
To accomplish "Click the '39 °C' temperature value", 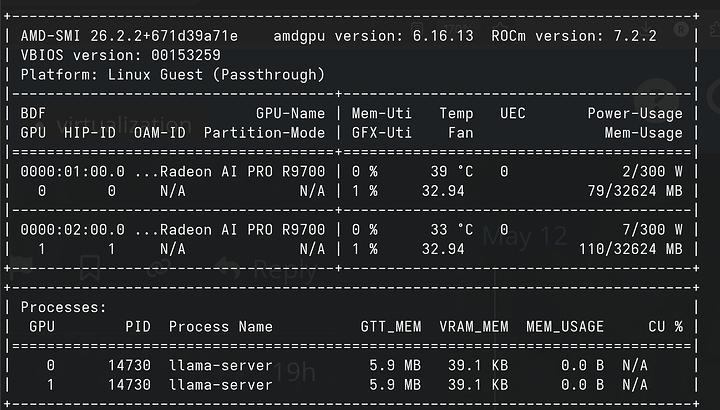I will point(451,171).
